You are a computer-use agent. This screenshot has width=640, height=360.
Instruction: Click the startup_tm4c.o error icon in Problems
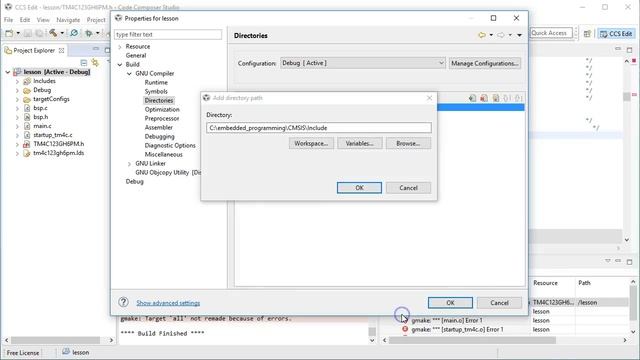(405, 329)
